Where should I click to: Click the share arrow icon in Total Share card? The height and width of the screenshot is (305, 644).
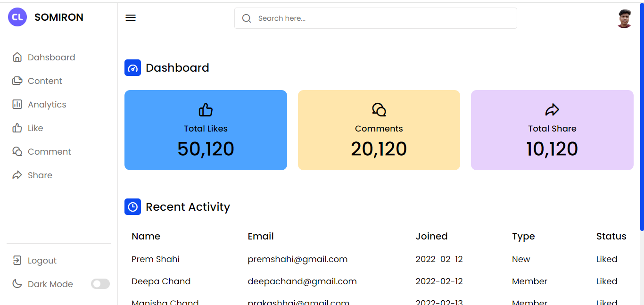click(x=552, y=110)
